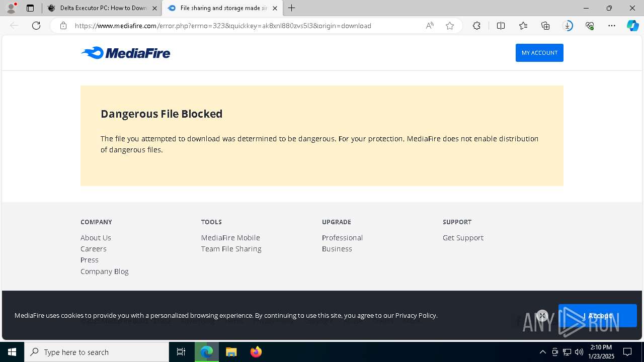Image resolution: width=644 pixels, height=362 pixels.
Task: View the Business upgrade link
Action: point(337,249)
